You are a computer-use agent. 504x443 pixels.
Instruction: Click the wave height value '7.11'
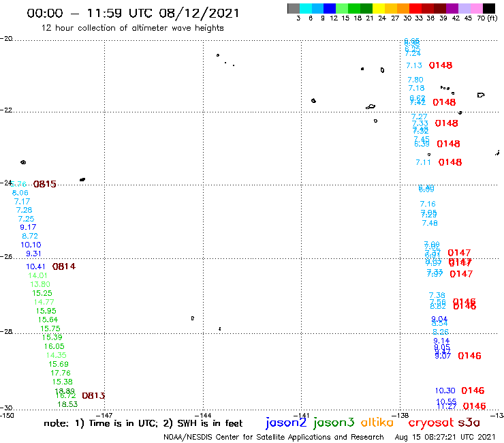424,162
